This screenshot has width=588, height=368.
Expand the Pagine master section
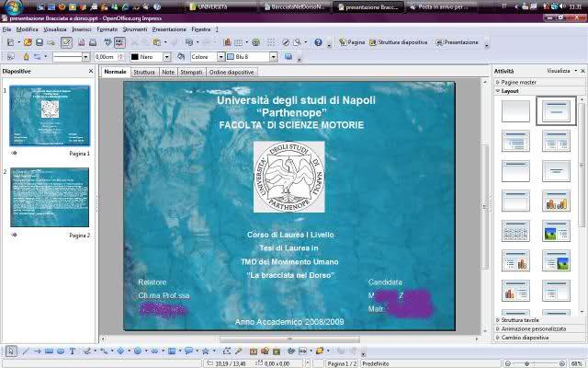(518, 82)
